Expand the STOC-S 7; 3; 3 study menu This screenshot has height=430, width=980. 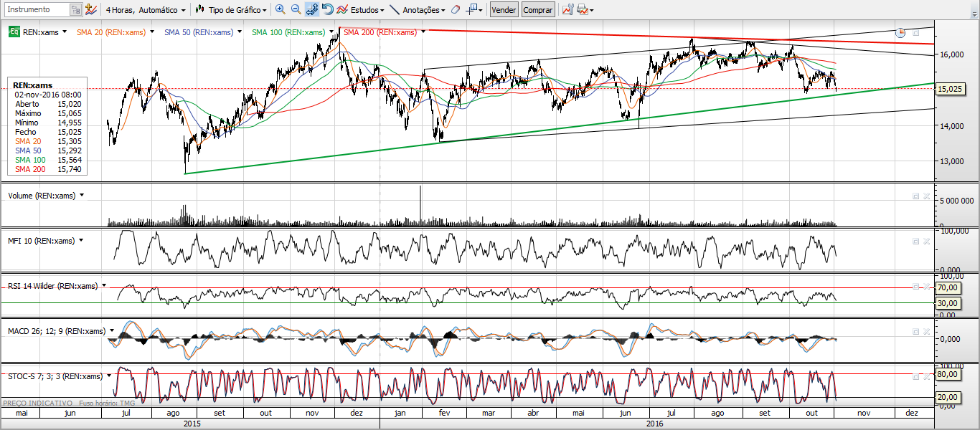pos(109,376)
